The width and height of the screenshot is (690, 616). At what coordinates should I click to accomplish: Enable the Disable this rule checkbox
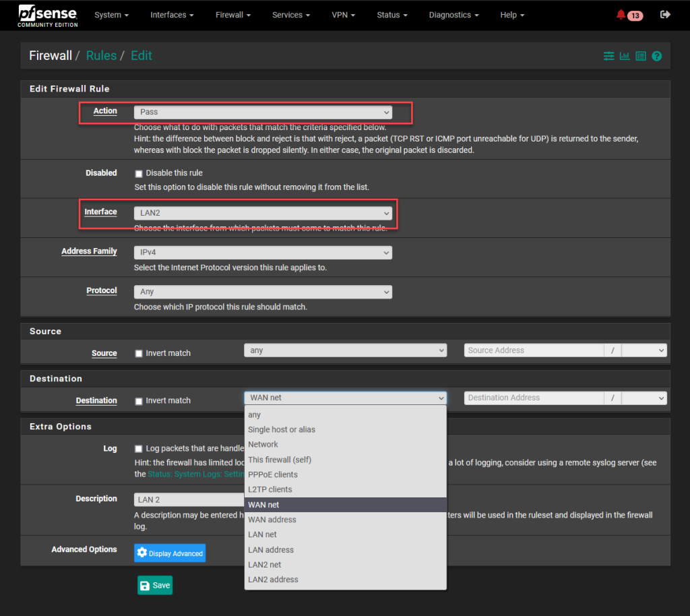pos(139,174)
